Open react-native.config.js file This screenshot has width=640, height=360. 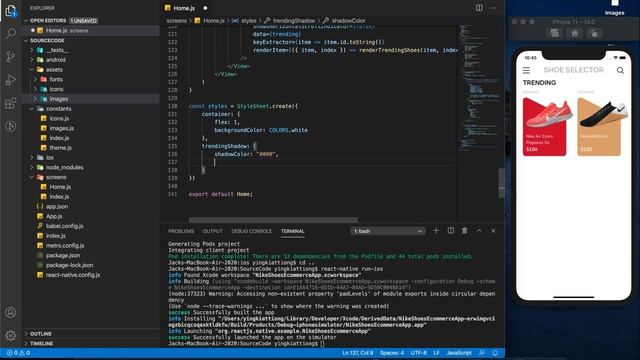click(73, 275)
